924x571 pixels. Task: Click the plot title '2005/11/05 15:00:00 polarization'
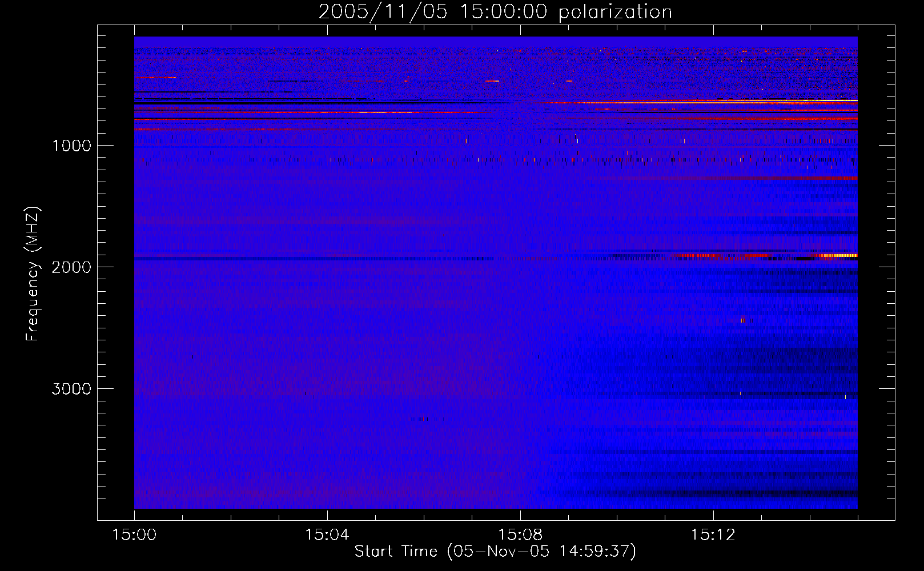click(x=495, y=12)
